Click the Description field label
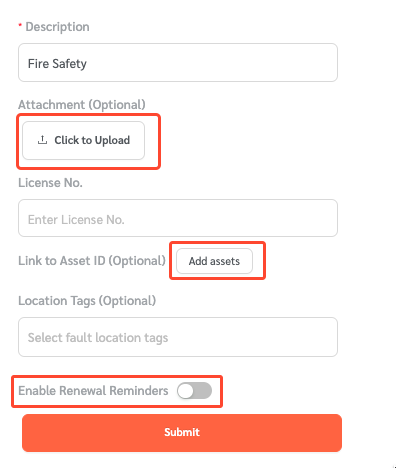Image resolution: width=396 pixels, height=468 pixels. tap(57, 27)
